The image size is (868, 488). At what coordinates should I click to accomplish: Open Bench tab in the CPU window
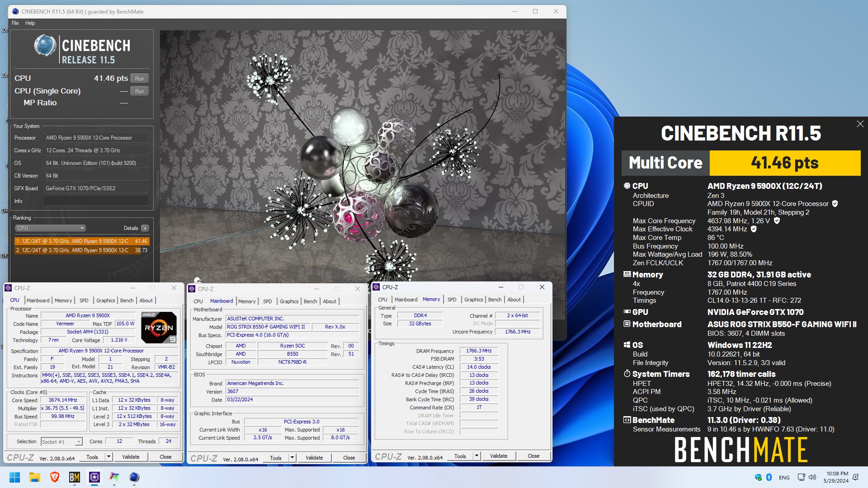[127, 300]
